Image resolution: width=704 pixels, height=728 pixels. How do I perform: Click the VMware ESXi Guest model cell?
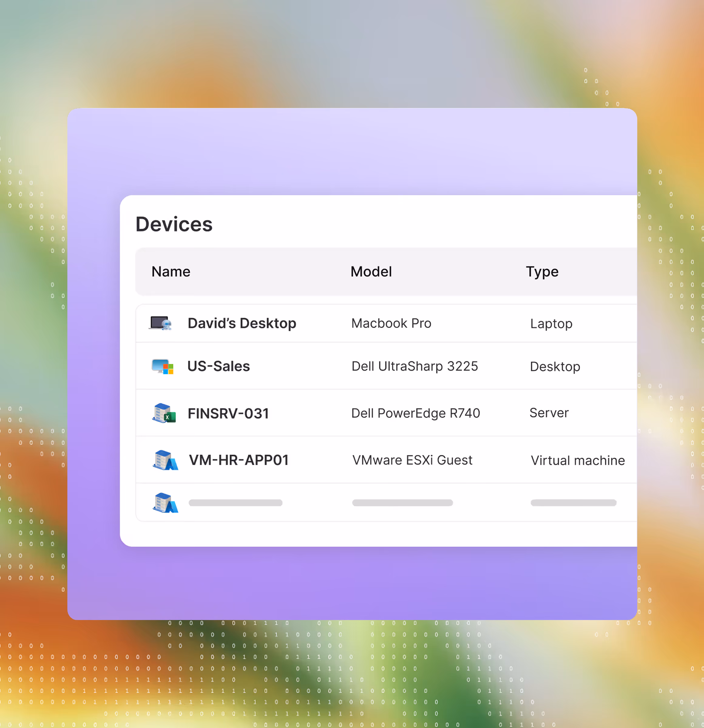point(412,460)
